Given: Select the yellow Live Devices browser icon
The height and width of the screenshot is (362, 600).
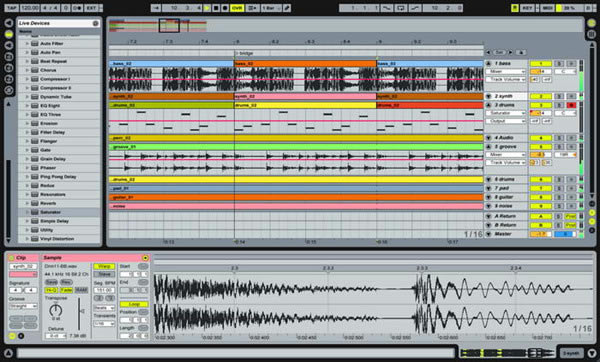Looking at the screenshot, I should click(x=8, y=34).
